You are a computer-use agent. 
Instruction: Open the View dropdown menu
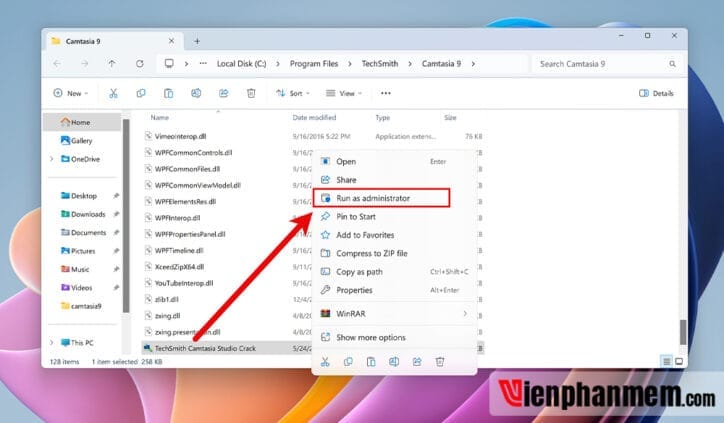tap(344, 93)
